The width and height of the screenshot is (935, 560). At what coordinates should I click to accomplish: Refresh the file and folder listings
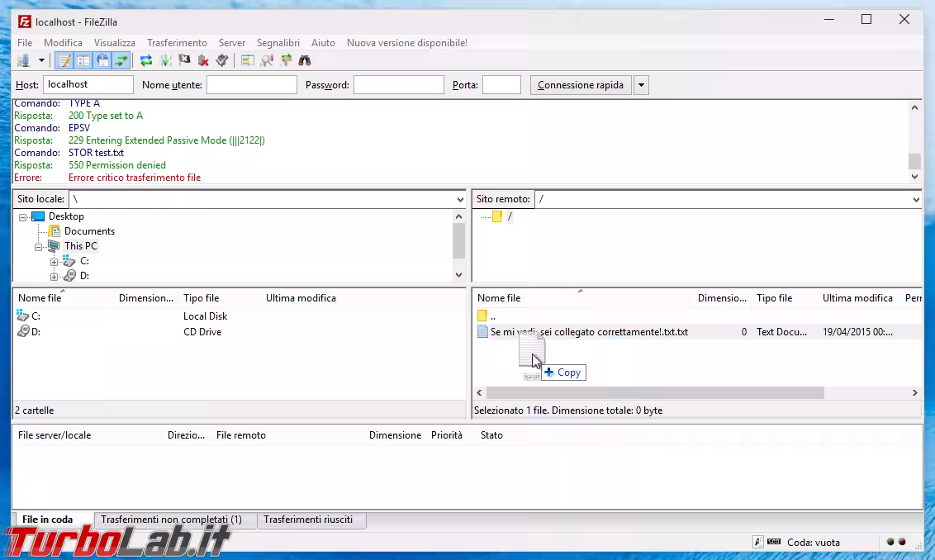click(x=146, y=60)
